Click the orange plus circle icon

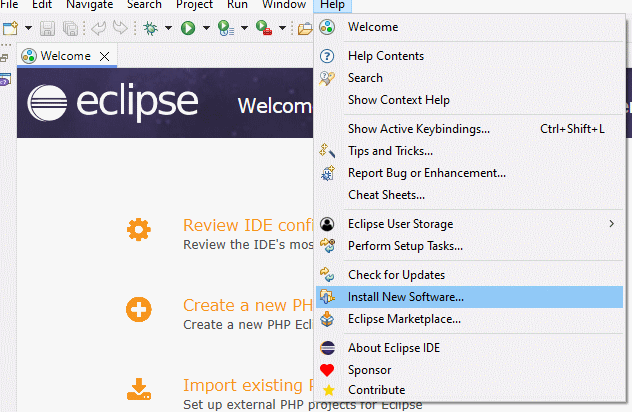139,310
